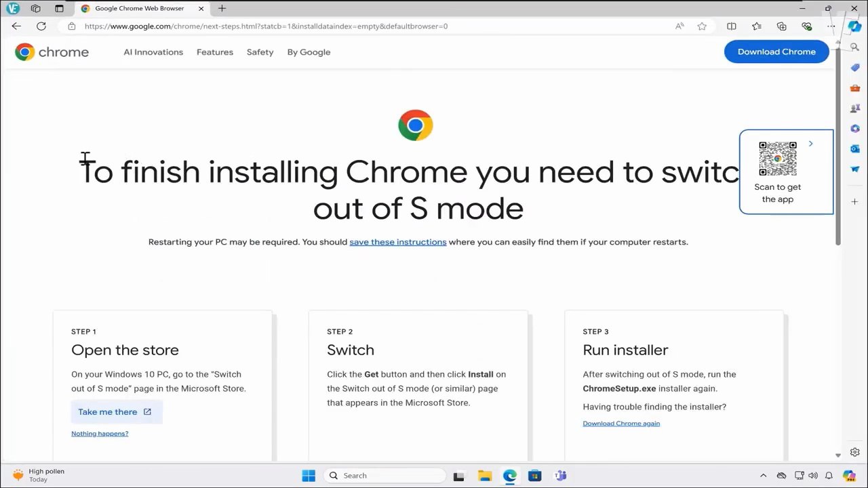Open the Collections panel
The height and width of the screenshot is (488, 868).
(x=781, y=26)
